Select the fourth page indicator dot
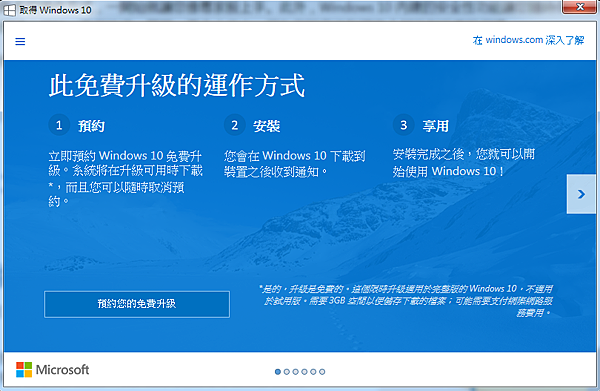The height and width of the screenshot is (391, 600). [x=304, y=371]
